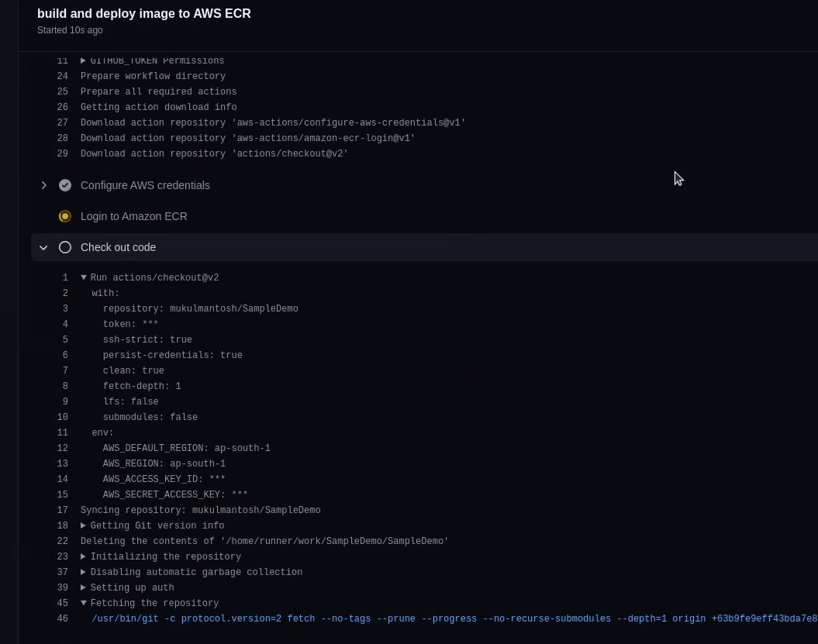Image resolution: width=818 pixels, height=644 pixels.
Task: Expand the GITHUB_TOKEN Permissions group
Action: [x=84, y=60]
